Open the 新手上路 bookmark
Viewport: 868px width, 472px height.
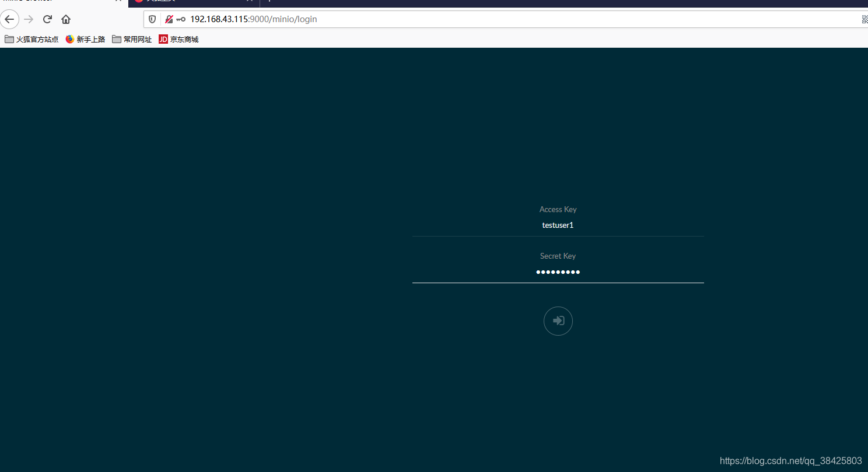click(85, 40)
